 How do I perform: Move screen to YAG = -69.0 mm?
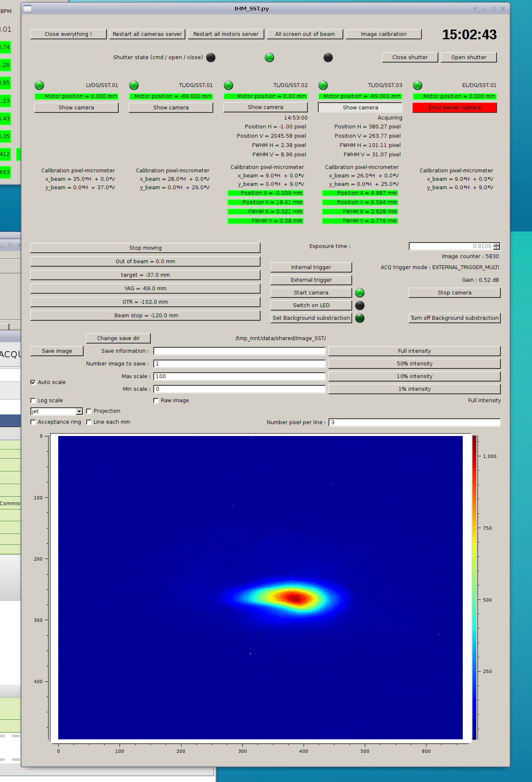tap(145, 289)
